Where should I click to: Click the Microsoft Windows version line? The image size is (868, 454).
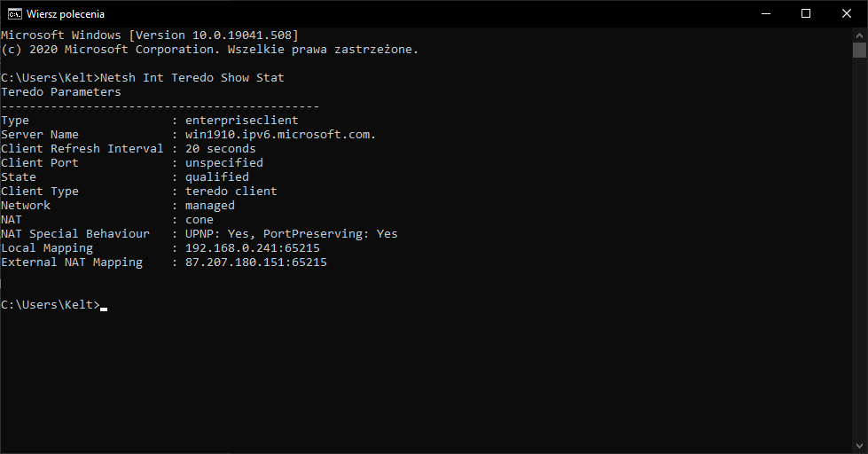click(x=149, y=35)
